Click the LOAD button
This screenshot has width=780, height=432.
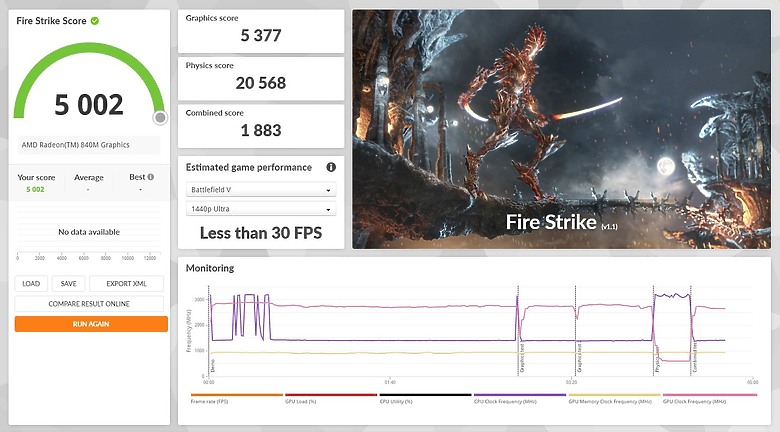(31, 284)
